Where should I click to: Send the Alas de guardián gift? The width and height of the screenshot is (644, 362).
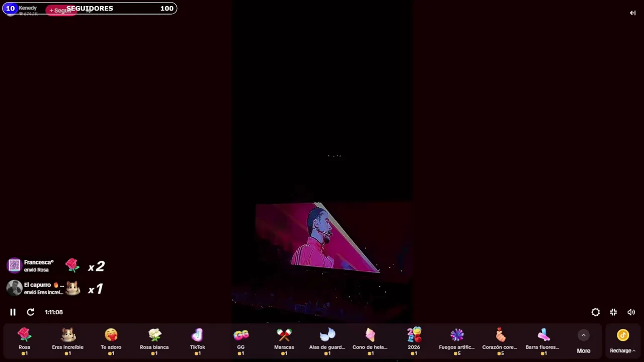pos(328,341)
